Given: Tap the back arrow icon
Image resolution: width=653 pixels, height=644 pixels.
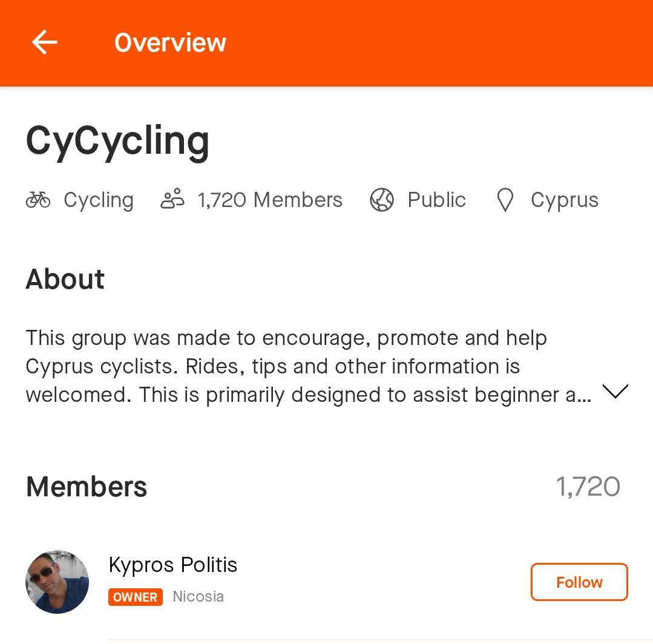Looking at the screenshot, I should 45,43.
